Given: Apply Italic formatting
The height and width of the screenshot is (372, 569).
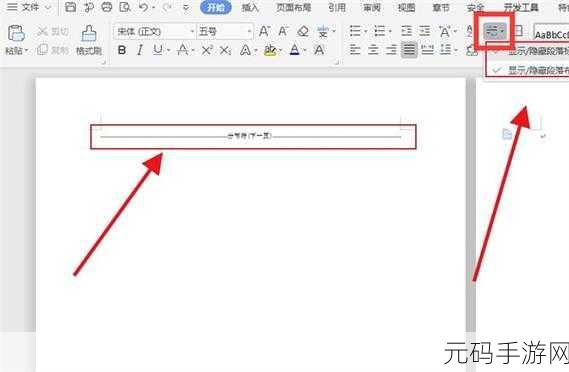Looking at the screenshot, I should 140,50.
